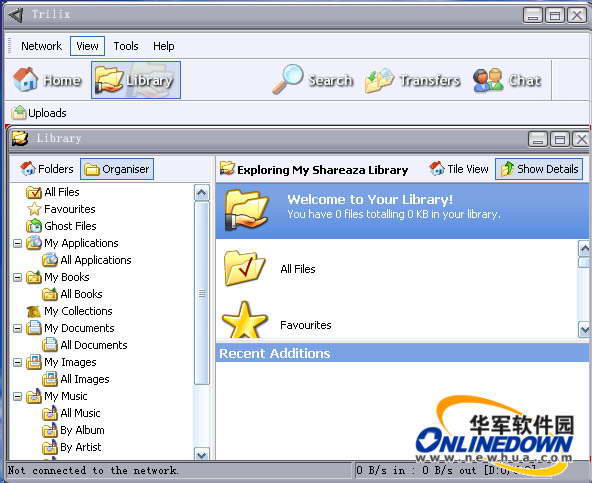Open the View menu
The height and width of the screenshot is (483, 592).
pyautogui.click(x=87, y=46)
